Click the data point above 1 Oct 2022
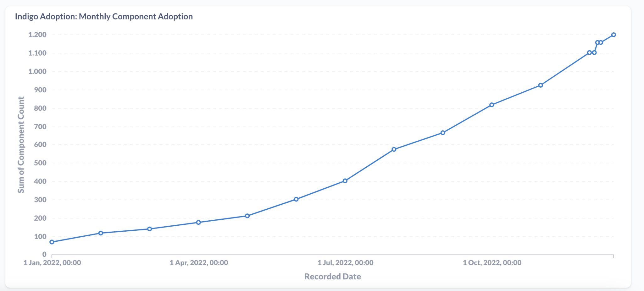This screenshot has width=644, height=291. (492, 105)
